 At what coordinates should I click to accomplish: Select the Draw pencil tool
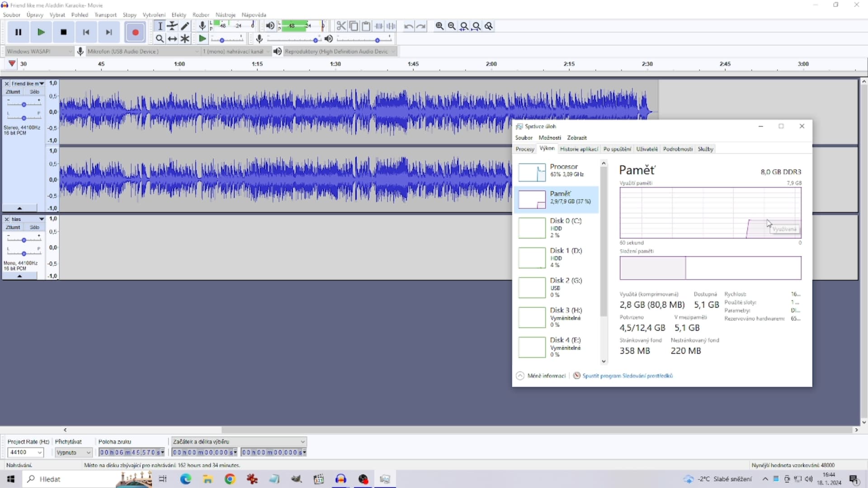click(185, 26)
